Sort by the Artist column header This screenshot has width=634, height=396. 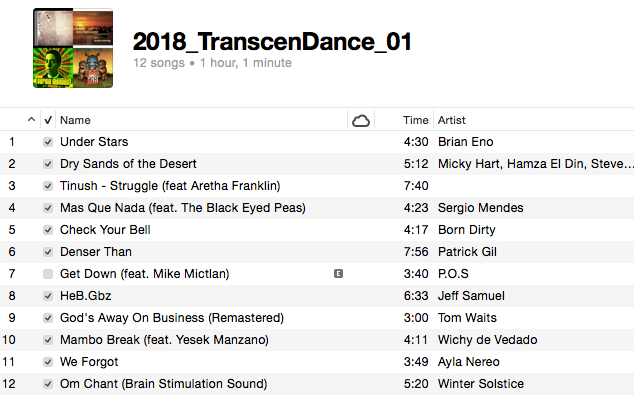point(452,120)
